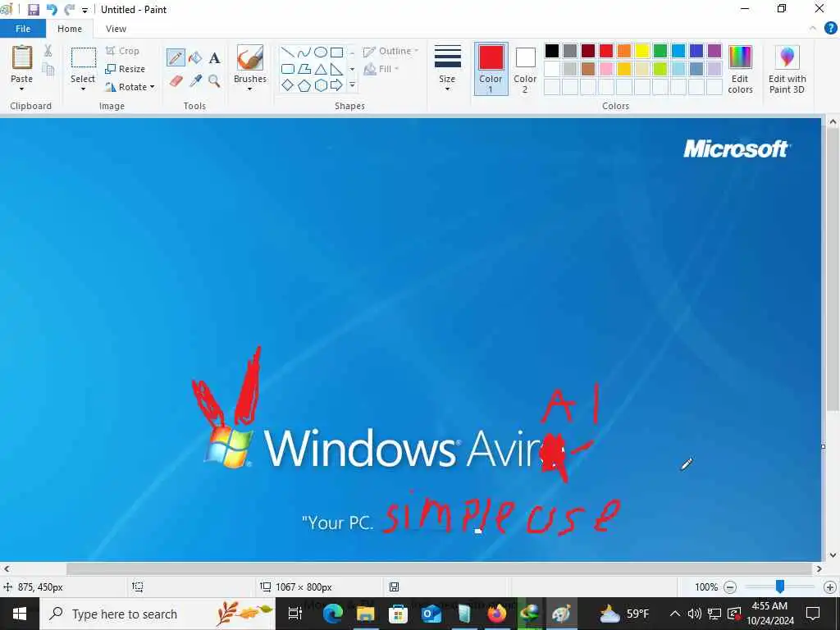Switch to the Home tab
This screenshot has height=630, width=840.
click(70, 29)
